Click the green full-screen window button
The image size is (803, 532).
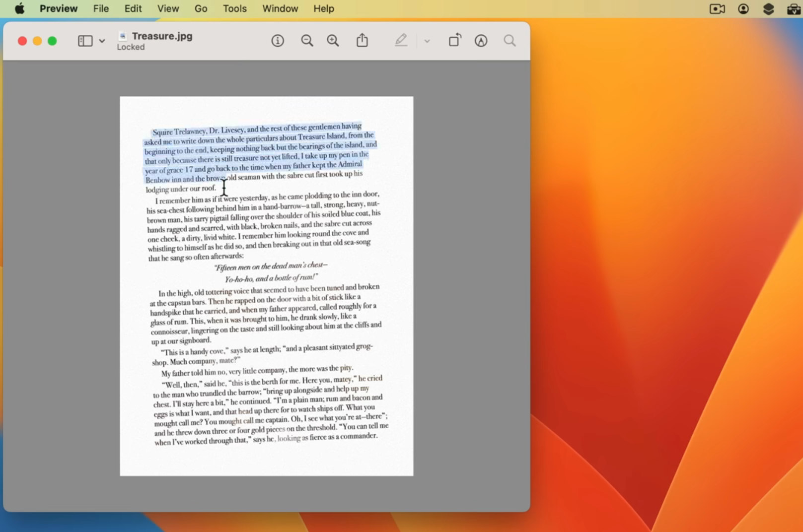click(x=52, y=41)
